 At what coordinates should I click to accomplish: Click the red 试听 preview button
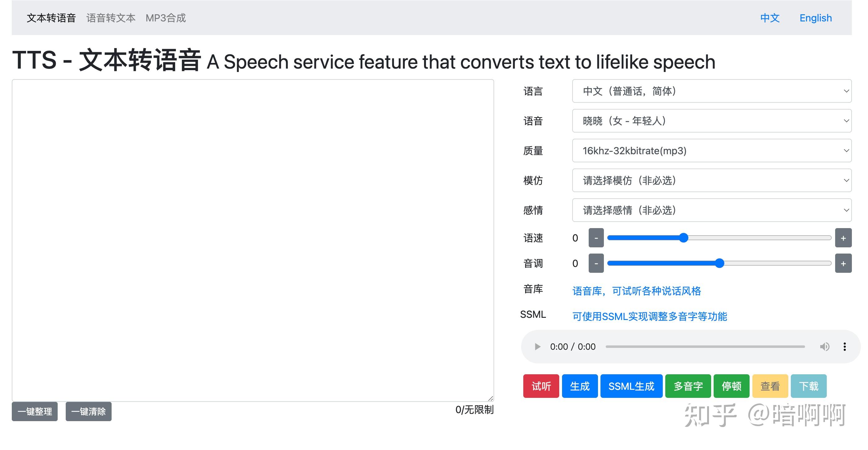click(x=541, y=386)
